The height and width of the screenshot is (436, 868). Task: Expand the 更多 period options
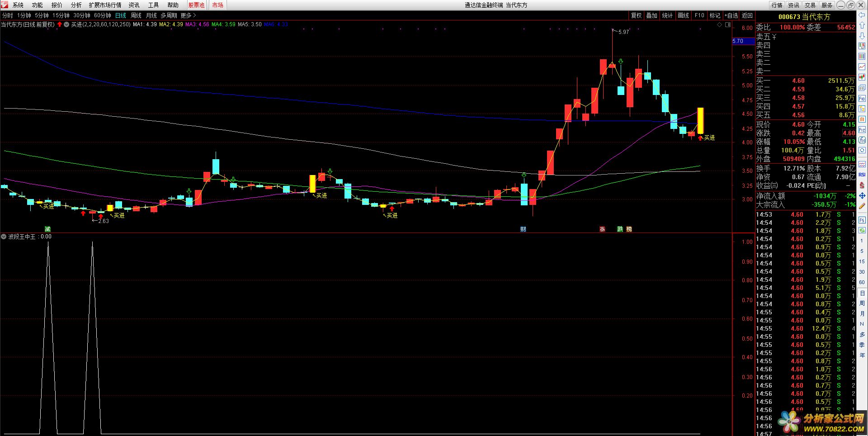click(x=188, y=15)
